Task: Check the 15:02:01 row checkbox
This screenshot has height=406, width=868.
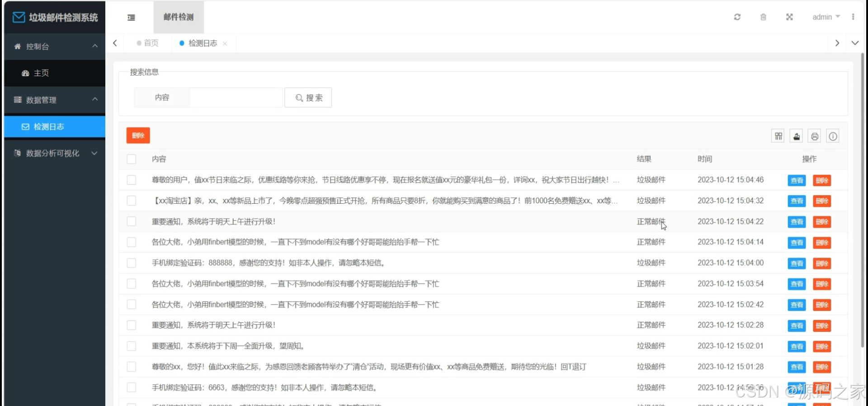Action: point(132,346)
